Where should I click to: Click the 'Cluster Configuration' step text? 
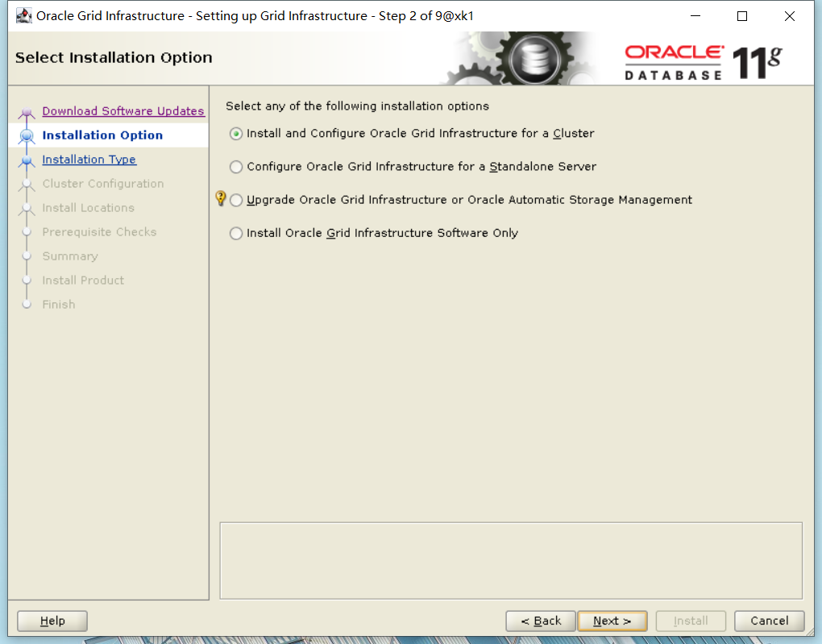pos(103,184)
